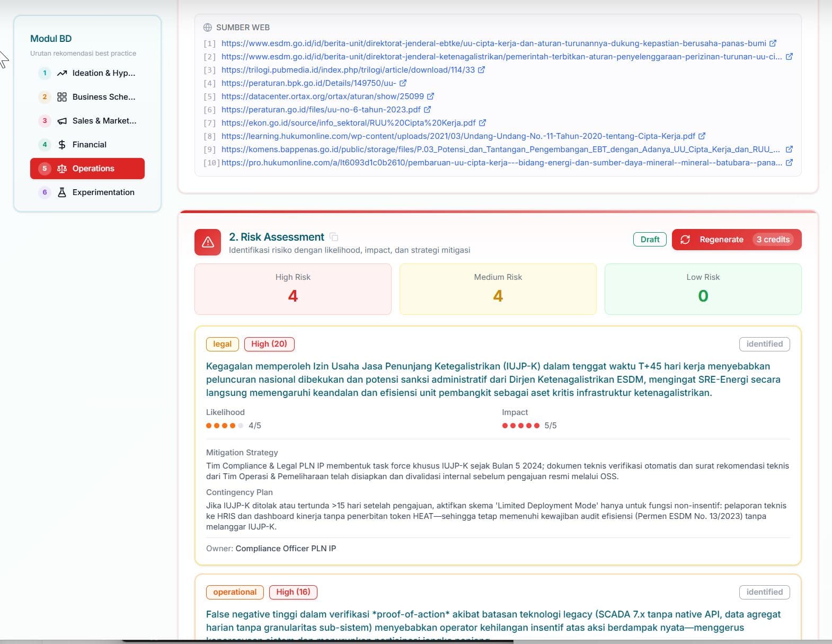
Task: Open the esdm.go.id direktorat-jenderal-ebtke link
Action: pyautogui.click(x=494, y=43)
